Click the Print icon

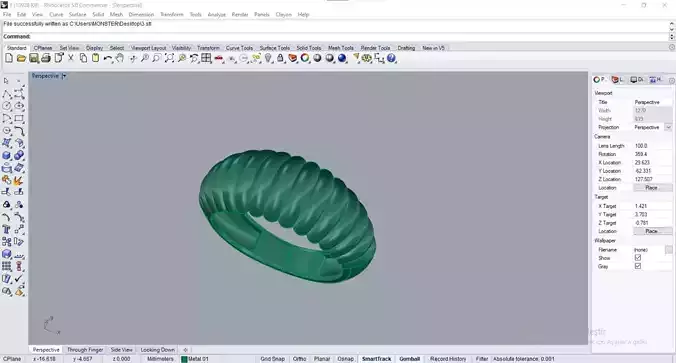click(x=46, y=58)
